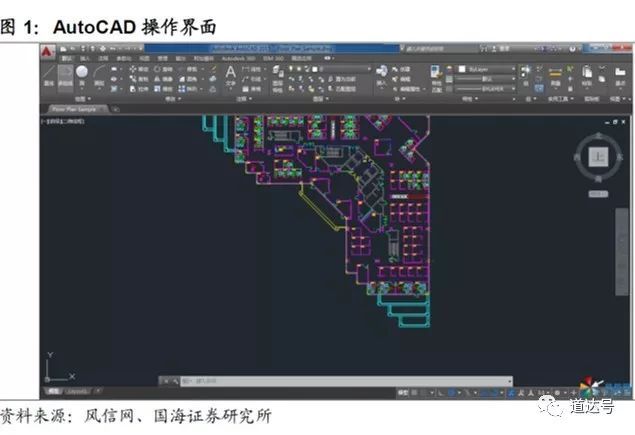Open the Measure (测量) utility
This screenshot has width=635, height=435.
point(555,77)
